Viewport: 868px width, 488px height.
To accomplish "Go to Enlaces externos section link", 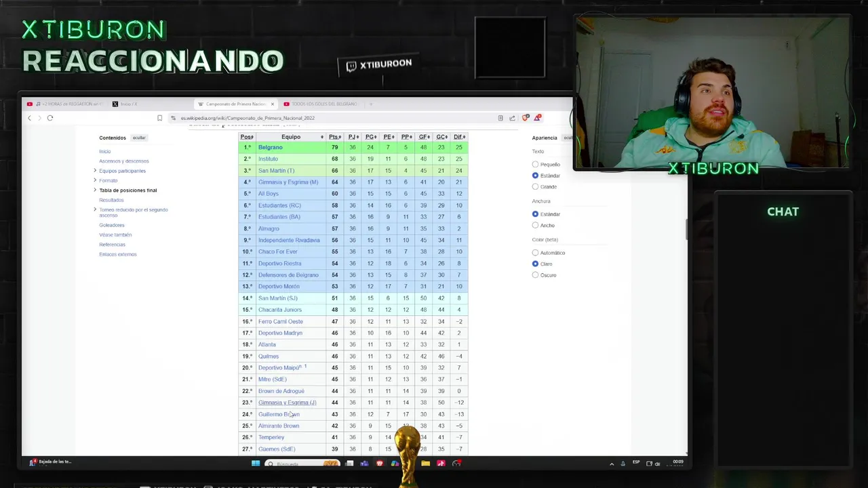I will (x=118, y=254).
